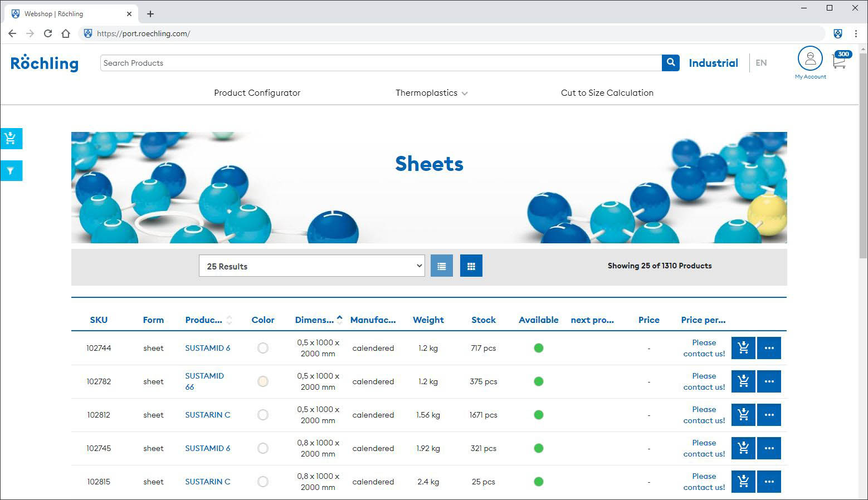Click stock value 1671 pcs
The height and width of the screenshot is (500, 868).
pyautogui.click(x=484, y=415)
